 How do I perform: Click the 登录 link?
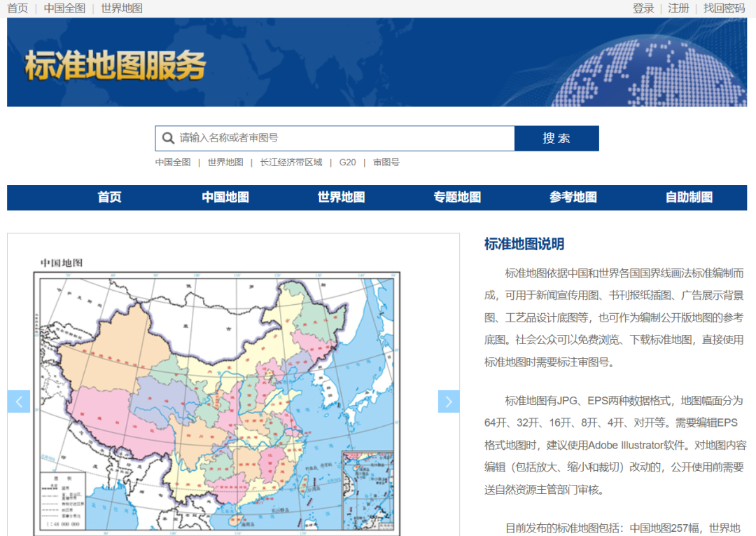pyautogui.click(x=643, y=8)
